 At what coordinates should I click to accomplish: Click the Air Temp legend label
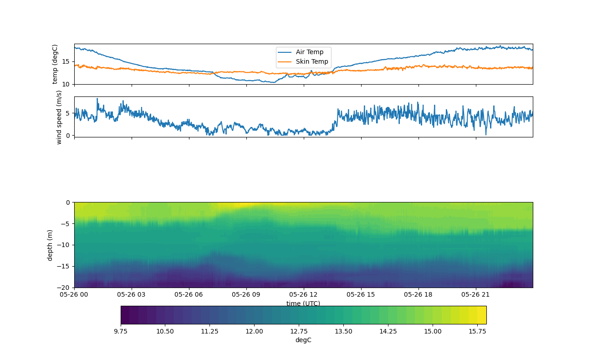pyautogui.click(x=309, y=52)
